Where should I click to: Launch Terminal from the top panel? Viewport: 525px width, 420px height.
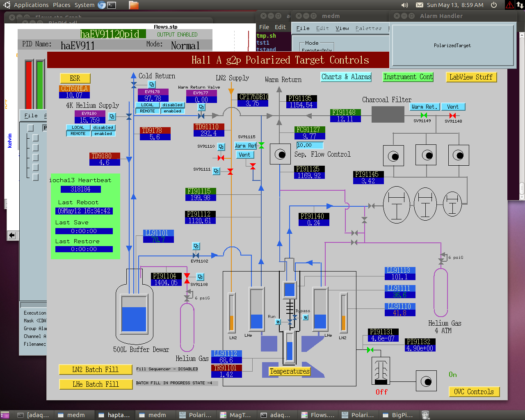(x=112, y=5)
